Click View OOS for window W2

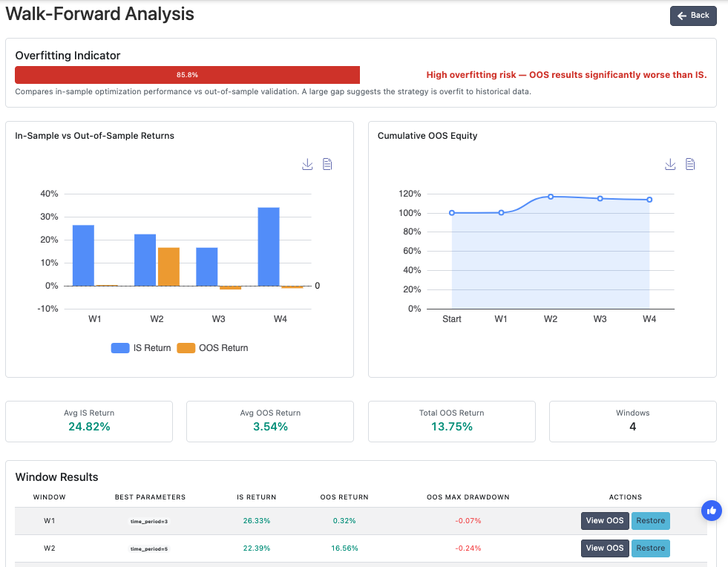605,548
